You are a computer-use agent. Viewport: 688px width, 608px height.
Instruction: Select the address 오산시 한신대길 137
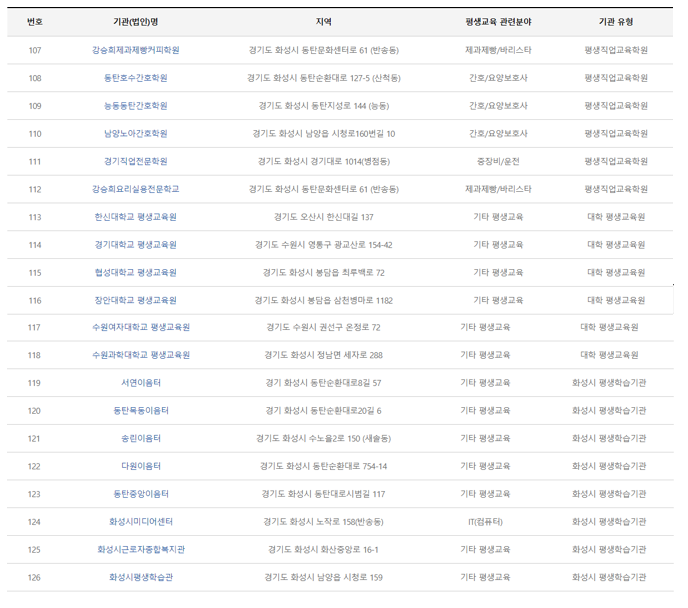[335, 217]
